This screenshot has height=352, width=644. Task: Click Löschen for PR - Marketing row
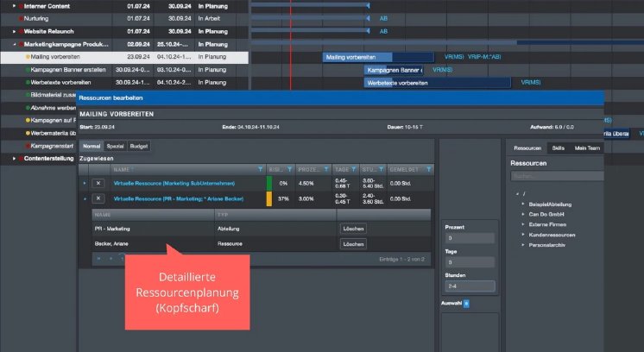point(353,229)
